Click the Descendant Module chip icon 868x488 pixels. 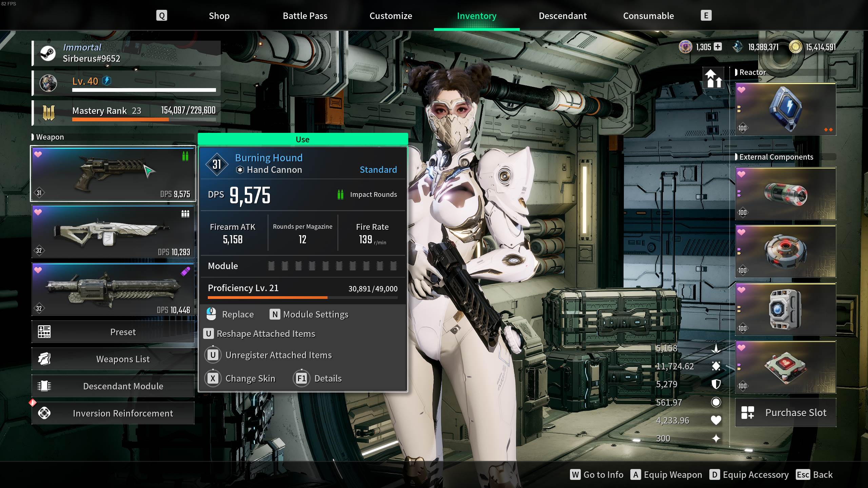pos(44,386)
